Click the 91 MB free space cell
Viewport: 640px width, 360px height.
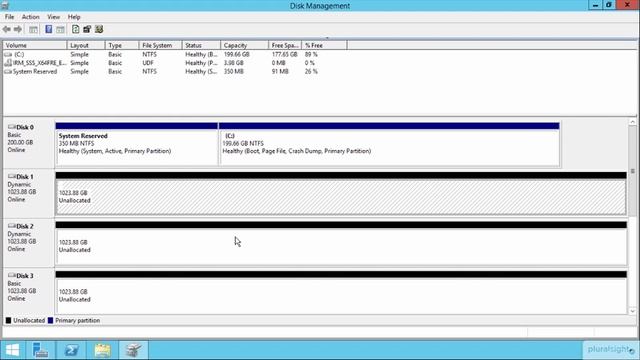click(x=280, y=71)
